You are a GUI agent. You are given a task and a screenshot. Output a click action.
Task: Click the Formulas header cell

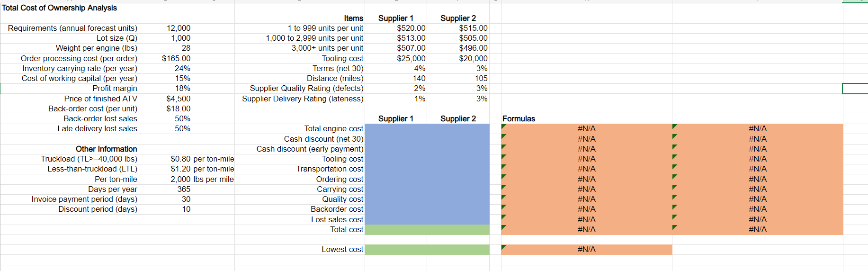[587, 119]
